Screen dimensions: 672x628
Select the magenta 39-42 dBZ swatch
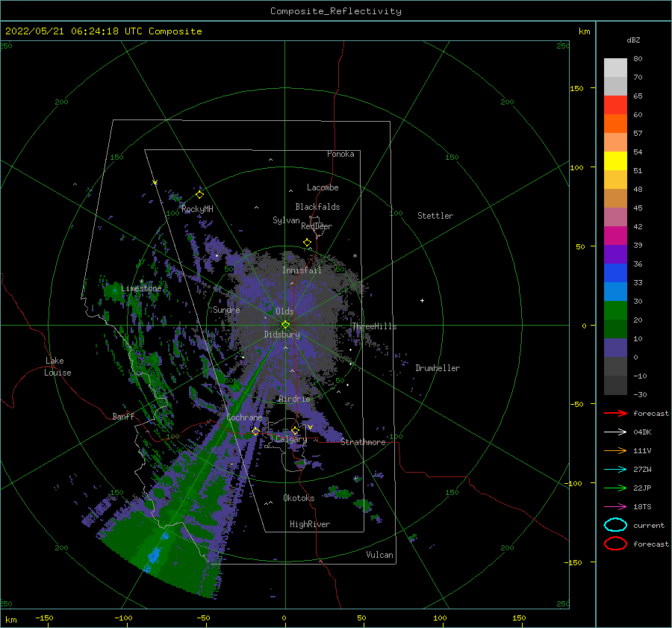click(615, 236)
